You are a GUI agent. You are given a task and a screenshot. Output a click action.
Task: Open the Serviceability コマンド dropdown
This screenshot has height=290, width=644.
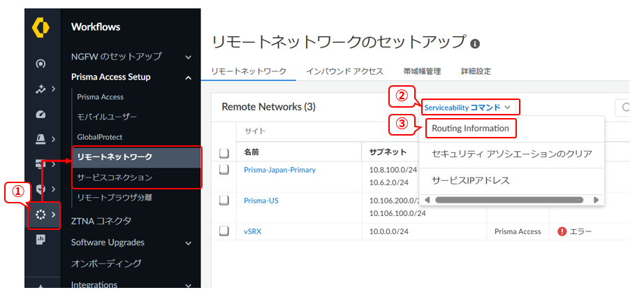pos(468,108)
